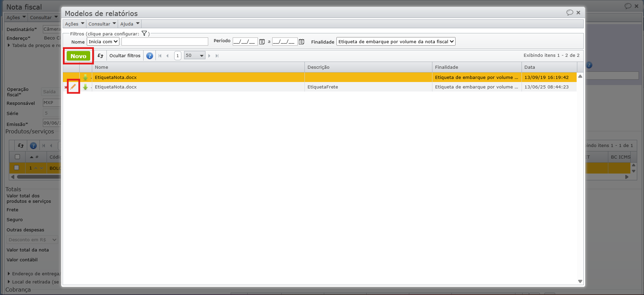Open the comment bubble in Modelos de relatórios title bar
The width and height of the screenshot is (644, 295).
click(570, 13)
